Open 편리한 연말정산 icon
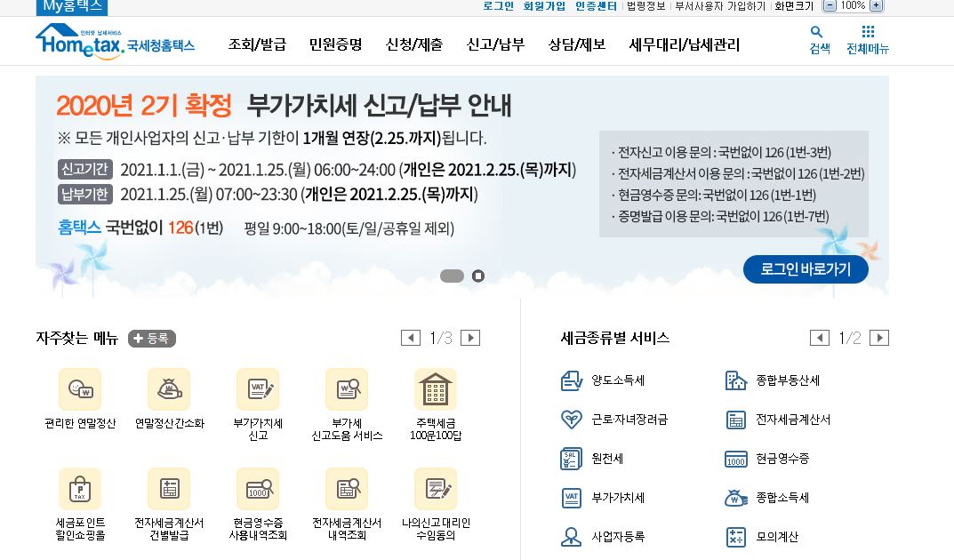 click(80, 389)
